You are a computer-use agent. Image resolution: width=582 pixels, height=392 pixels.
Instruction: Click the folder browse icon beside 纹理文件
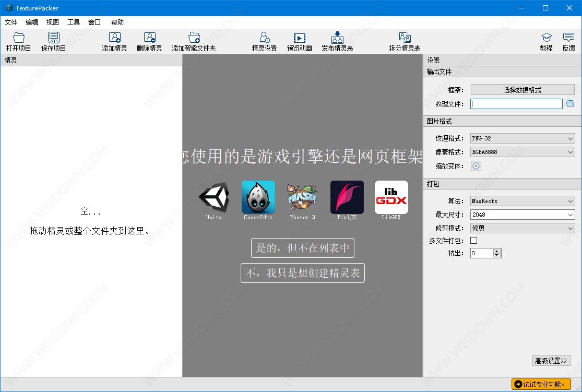pyautogui.click(x=570, y=103)
